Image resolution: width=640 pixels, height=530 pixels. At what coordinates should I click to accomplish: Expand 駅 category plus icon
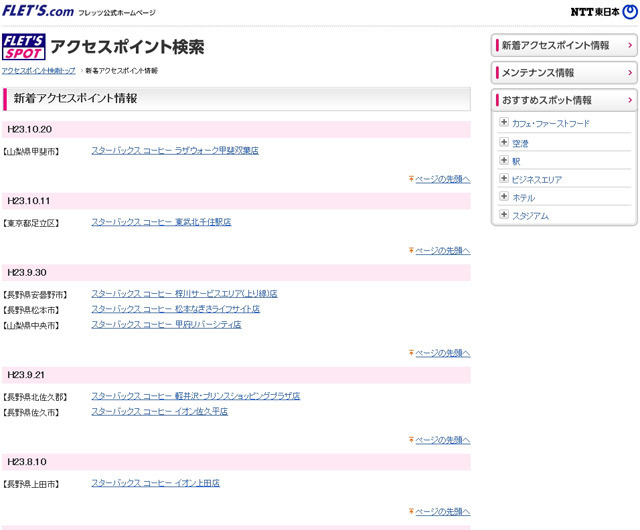pos(504,160)
